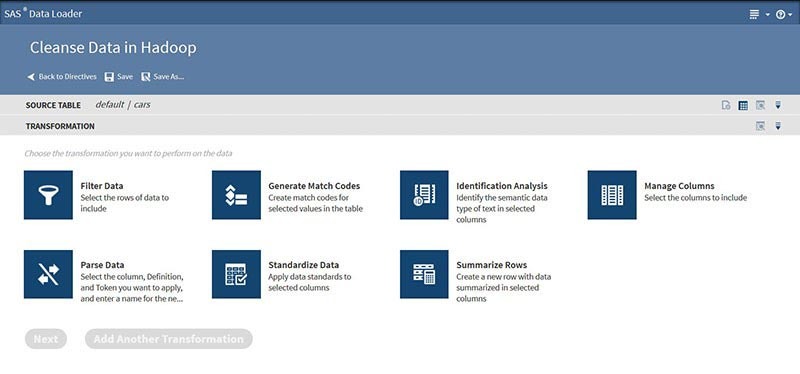
Task: Click the Save As... text label
Action: click(168, 77)
